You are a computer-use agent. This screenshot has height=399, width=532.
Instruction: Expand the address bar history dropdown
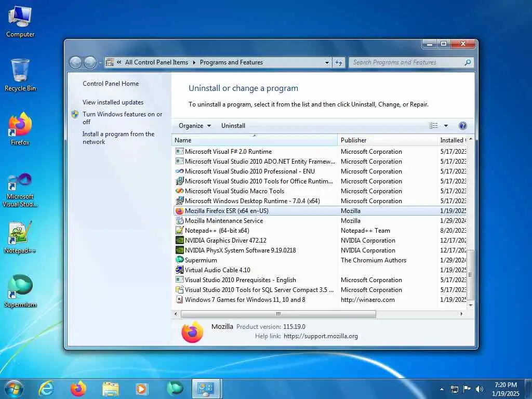click(327, 62)
